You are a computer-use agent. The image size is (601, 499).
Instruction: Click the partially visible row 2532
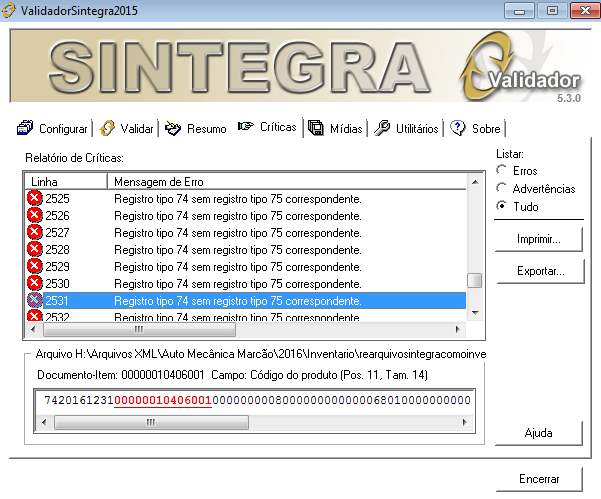click(245, 316)
